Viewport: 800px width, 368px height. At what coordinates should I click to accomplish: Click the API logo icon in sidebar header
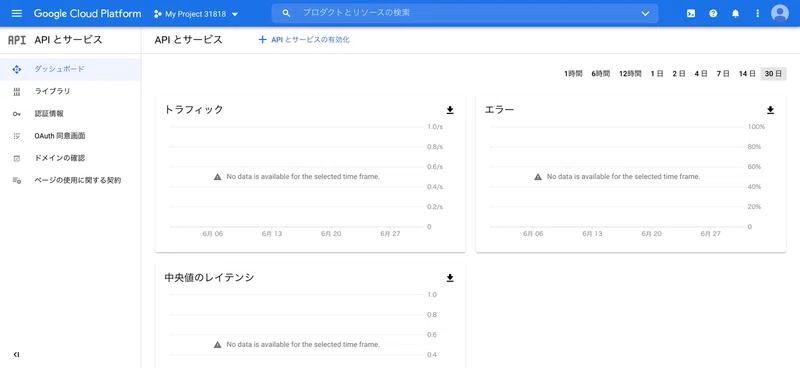17,40
